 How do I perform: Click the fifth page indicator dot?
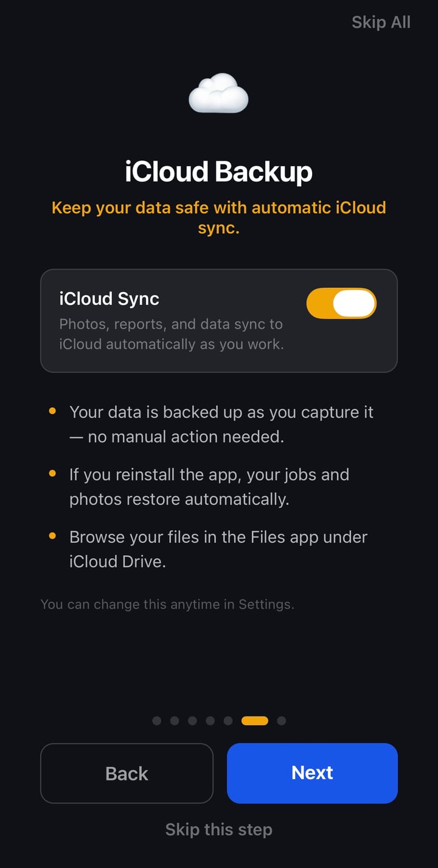click(229, 720)
